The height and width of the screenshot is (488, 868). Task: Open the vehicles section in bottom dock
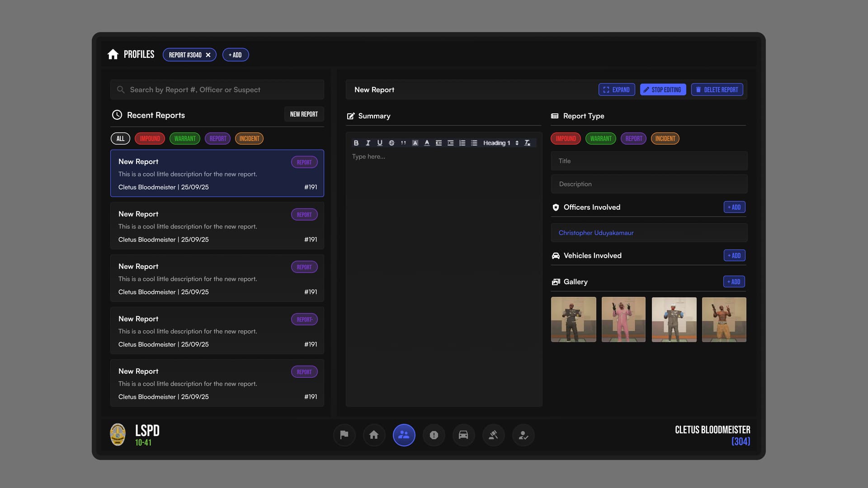point(463,435)
